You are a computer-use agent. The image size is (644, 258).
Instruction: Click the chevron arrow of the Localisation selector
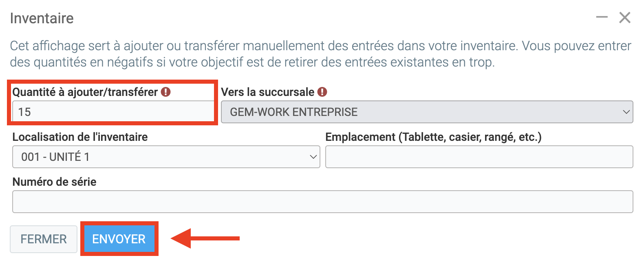point(313,157)
